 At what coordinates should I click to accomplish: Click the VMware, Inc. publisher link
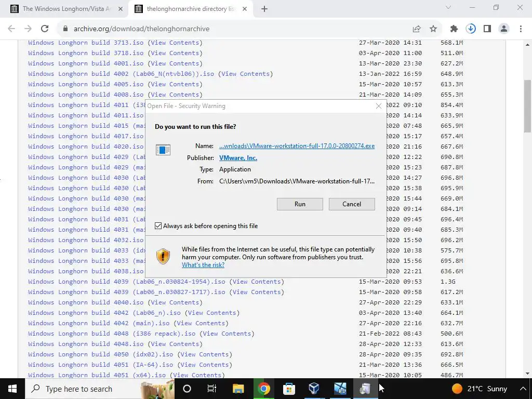point(238,158)
